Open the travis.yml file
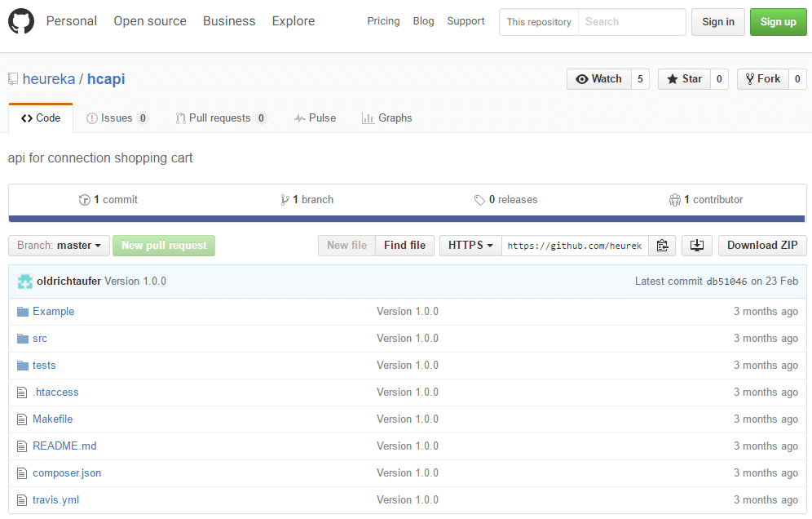Viewport: 812px width, 519px height. point(56,500)
